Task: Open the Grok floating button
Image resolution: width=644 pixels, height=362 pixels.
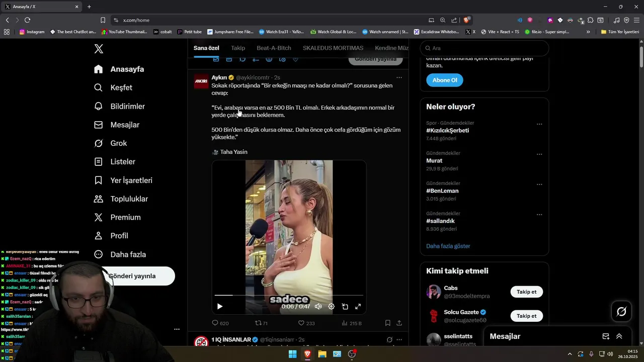Action: click(621, 312)
